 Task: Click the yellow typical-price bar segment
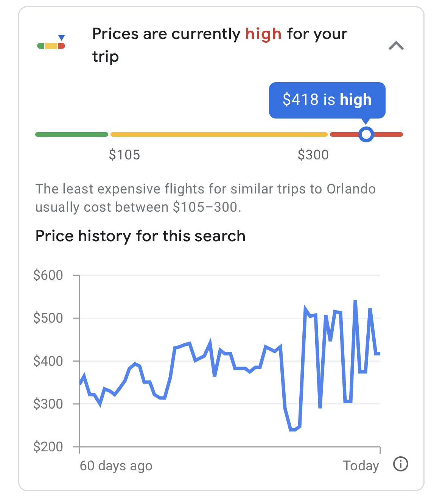click(x=219, y=134)
